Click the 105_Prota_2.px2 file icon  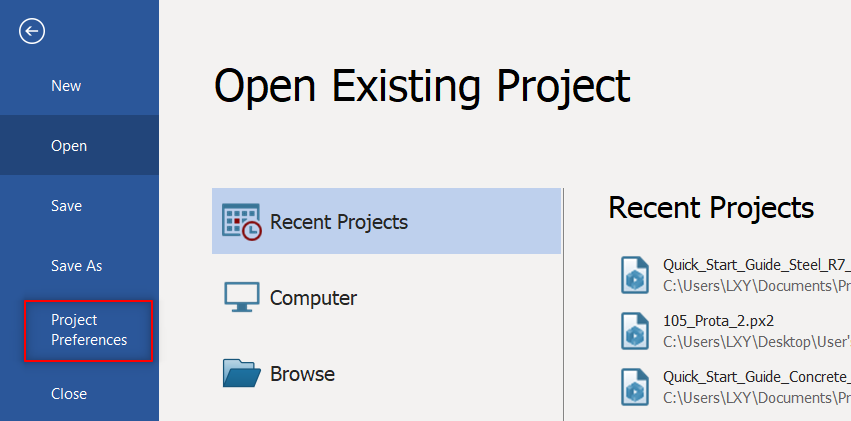point(635,331)
